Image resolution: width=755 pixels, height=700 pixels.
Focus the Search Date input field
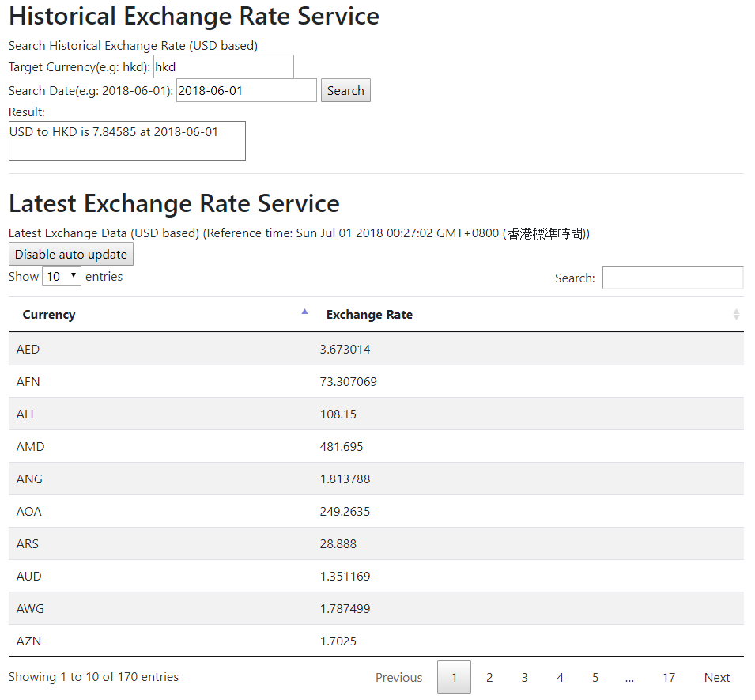(247, 90)
